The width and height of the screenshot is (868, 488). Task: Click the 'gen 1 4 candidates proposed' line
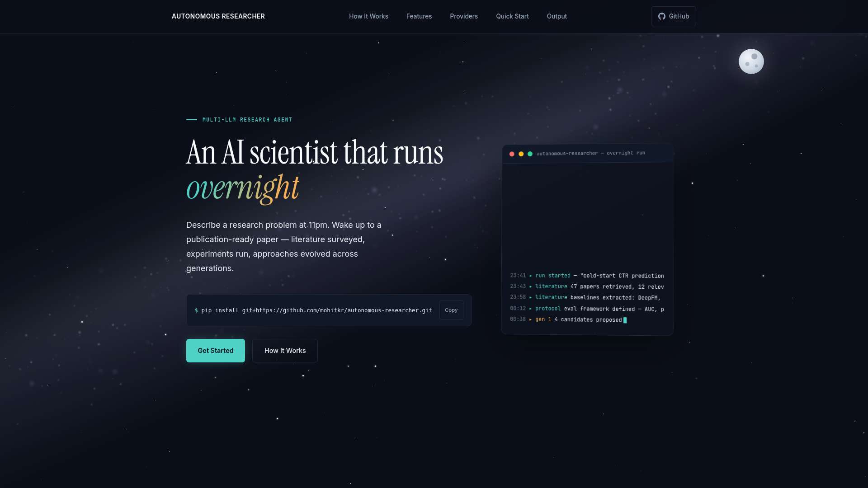pyautogui.click(x=568, y=319)
